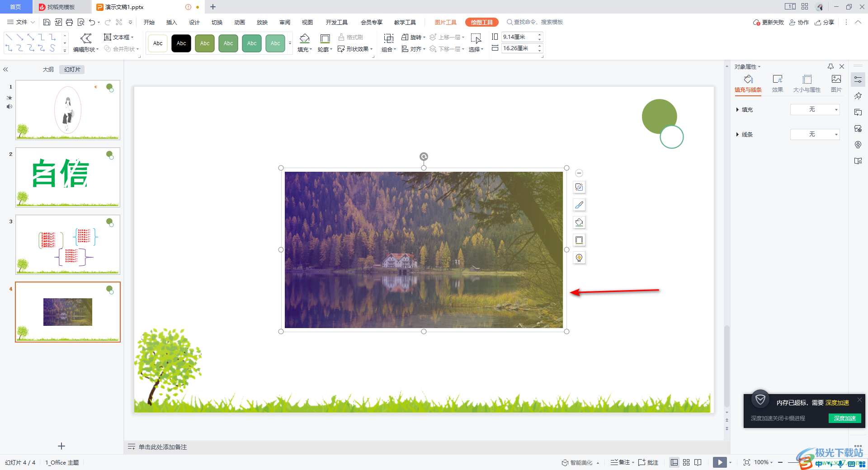Screen dimensions: 868x470
Task: Click the sidebar properties settings icon
Action: 858,80
